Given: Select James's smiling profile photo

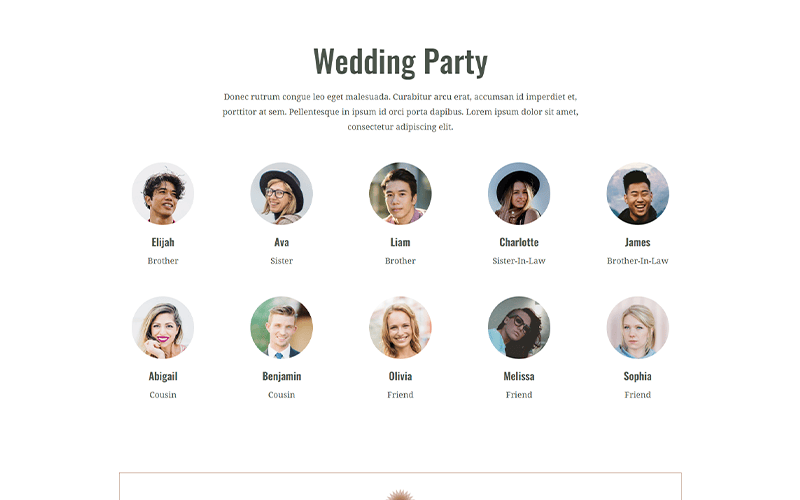Looking at the screenshot, I should pos(638,193).
